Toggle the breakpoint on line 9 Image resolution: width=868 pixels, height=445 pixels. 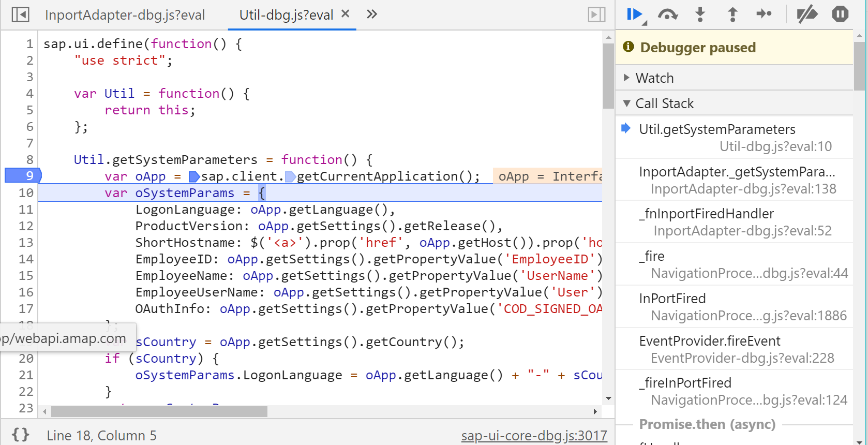pyautogui.click(x=23, y=176)
